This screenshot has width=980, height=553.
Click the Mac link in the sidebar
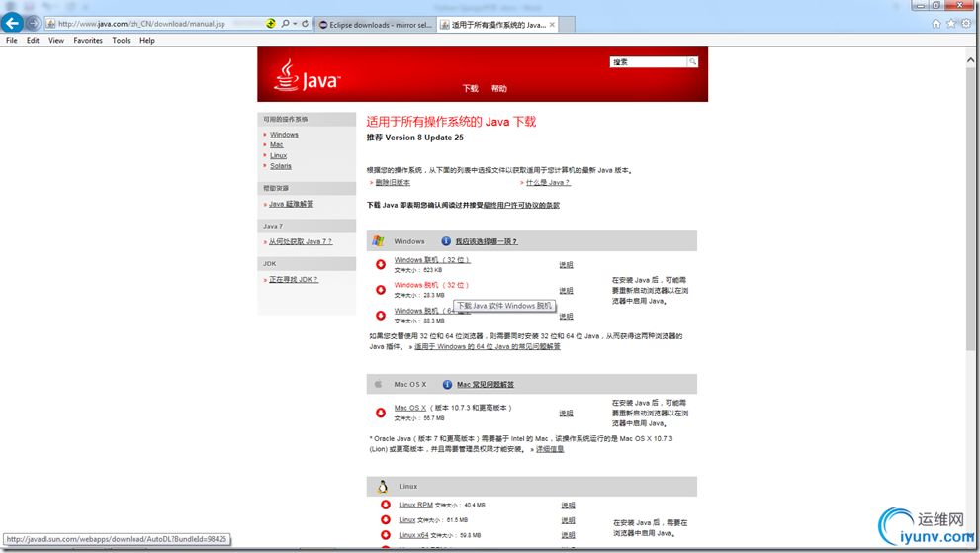coord(277,144)
